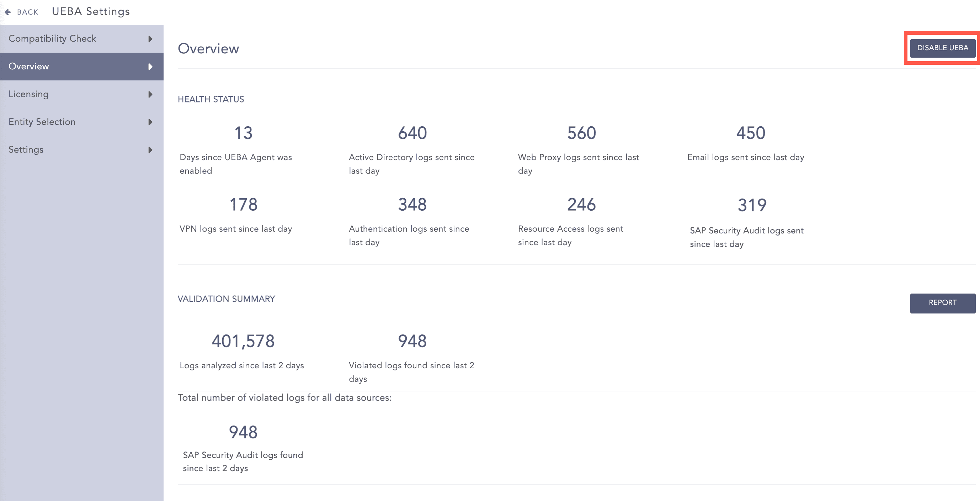Expand the Licensing section arrow

click(150, 94)
